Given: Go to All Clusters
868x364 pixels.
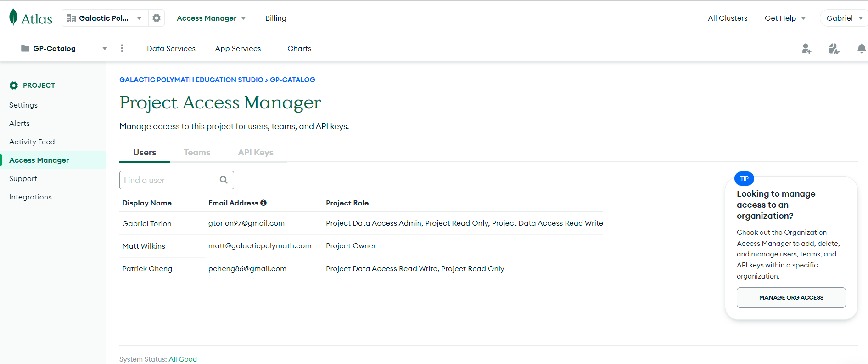Looking at the screenshot, I should pos(728,18).
